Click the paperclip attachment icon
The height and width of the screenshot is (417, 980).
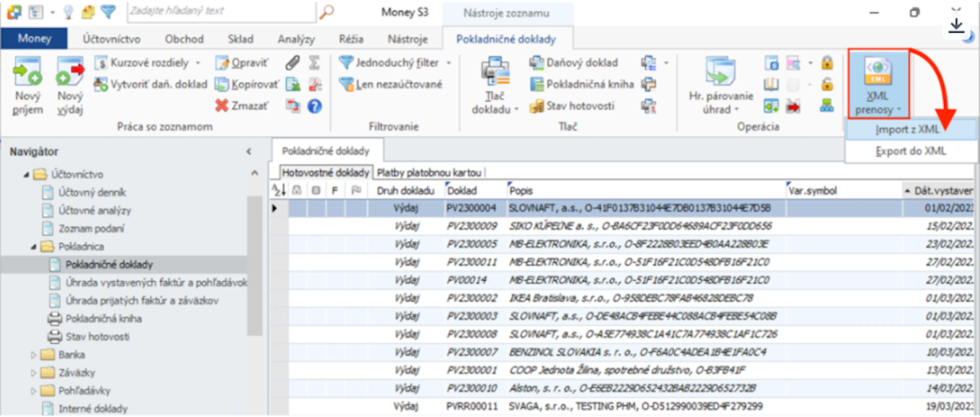(292, 63)
